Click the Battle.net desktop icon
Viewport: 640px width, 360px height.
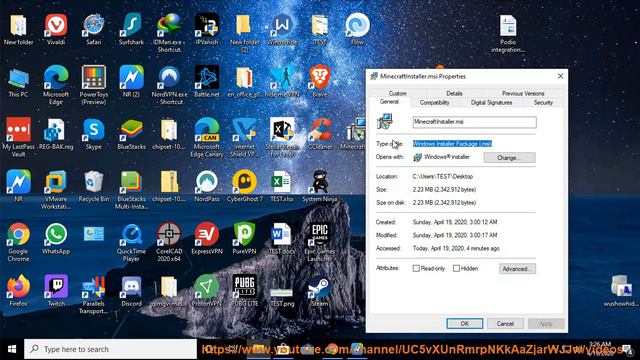coord(207,82)
